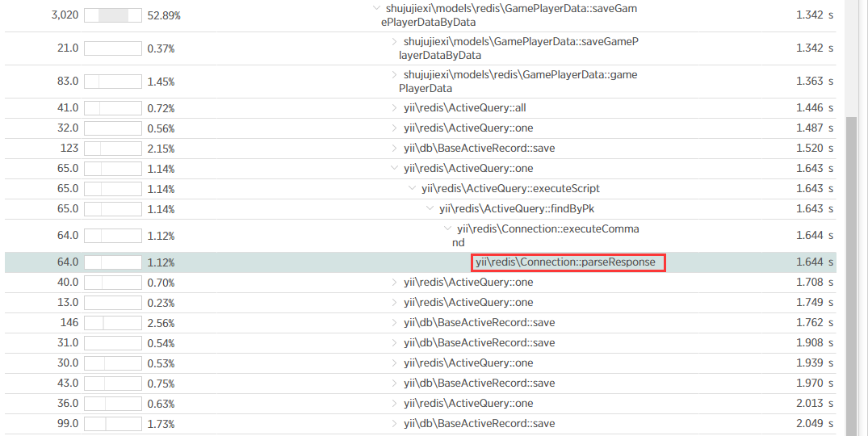The image size is (868, 436).
Task: Click the vertical scrollbar thumb
Action: tap(851, 275)
